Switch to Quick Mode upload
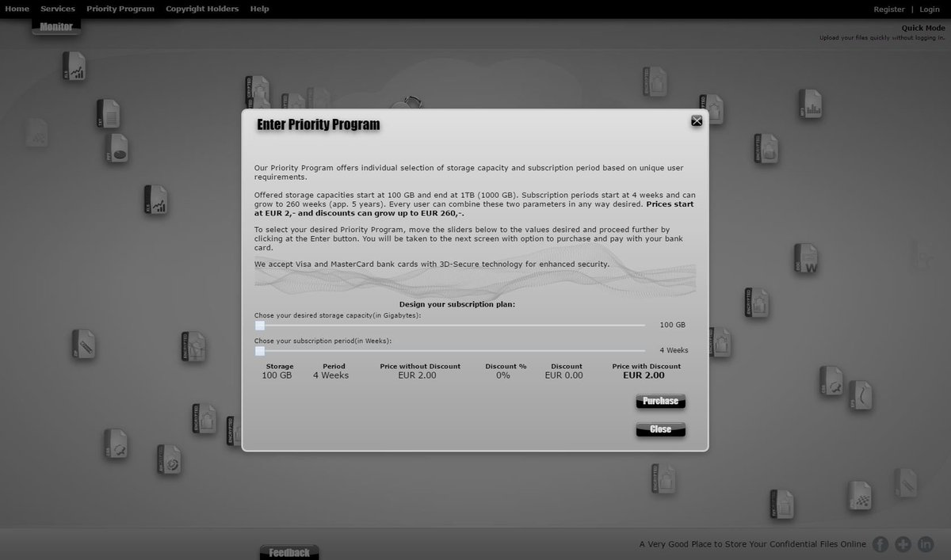 (923, 28)
